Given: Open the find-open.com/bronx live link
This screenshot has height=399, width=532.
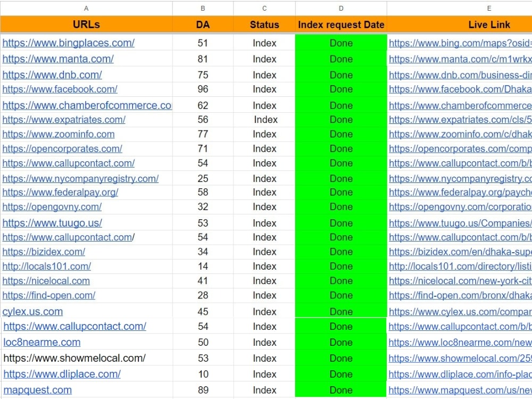Looking at the screenshot, I should [460, 295].
